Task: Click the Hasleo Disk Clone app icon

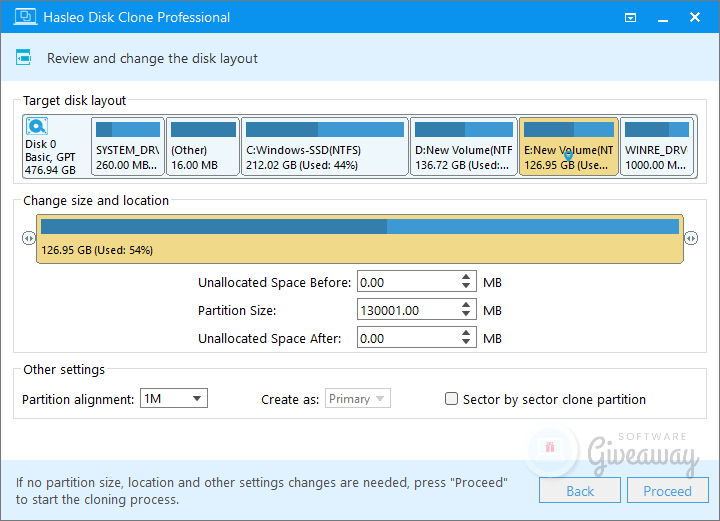Action: (x=25, y=17)
